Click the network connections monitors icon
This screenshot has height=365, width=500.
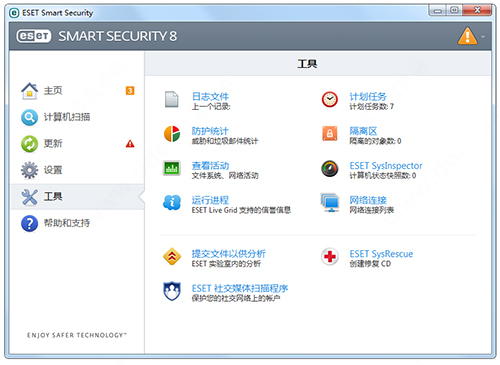(x=330, y=203)
